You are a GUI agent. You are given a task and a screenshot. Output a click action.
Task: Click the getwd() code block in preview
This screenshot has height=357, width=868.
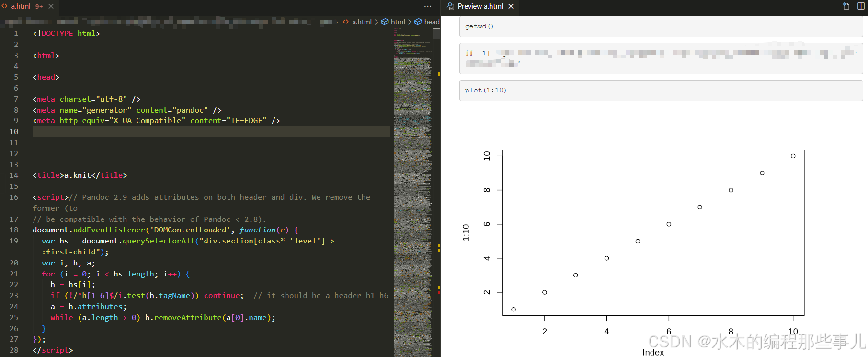coord(661,26)
